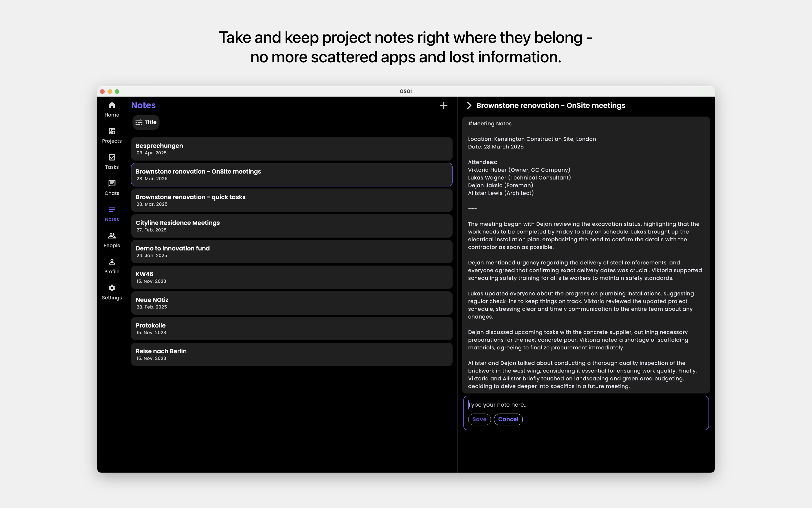The width and height of the screenshot is (812, 508).
Task: Open the Reise nach Berlin note
Action: click(292, 354)
